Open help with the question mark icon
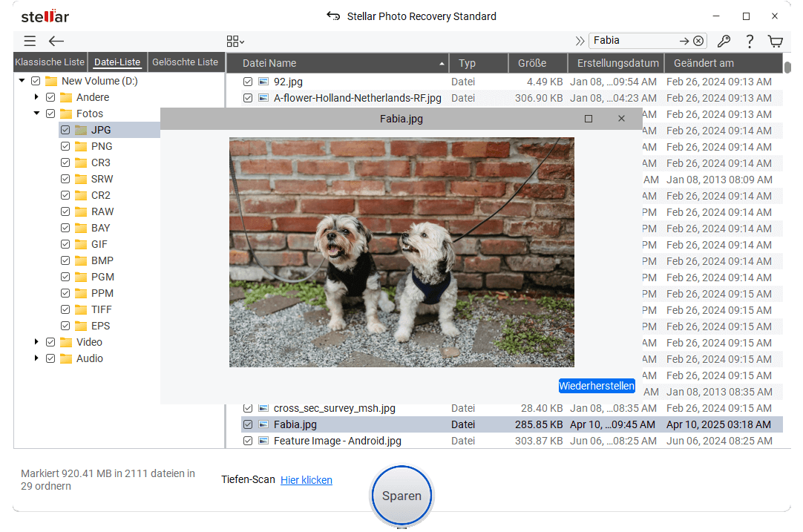This screenshot has height=532, width=803. point(750,42)
